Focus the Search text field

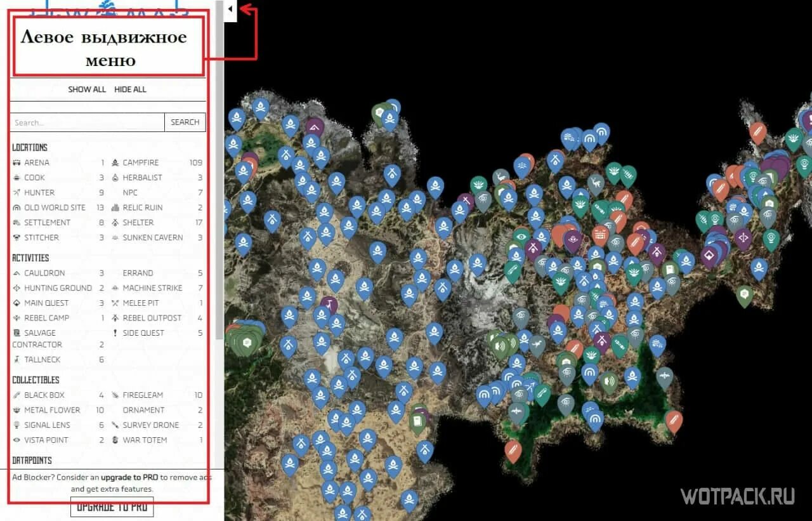click(87, 122)
